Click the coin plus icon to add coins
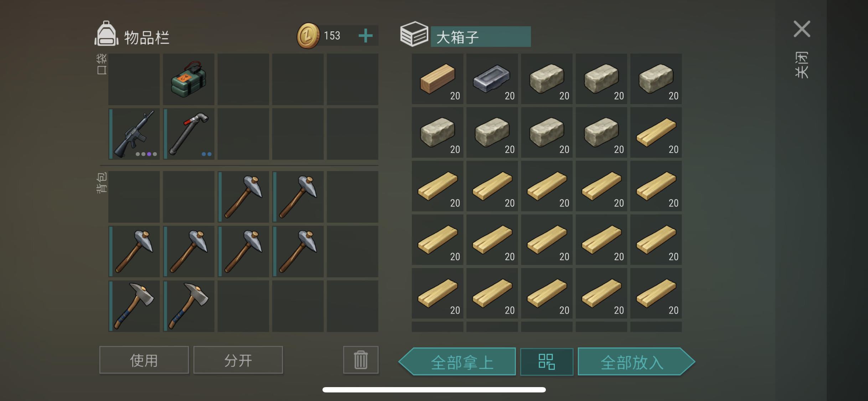868x401 pixels. pos(365,36)
